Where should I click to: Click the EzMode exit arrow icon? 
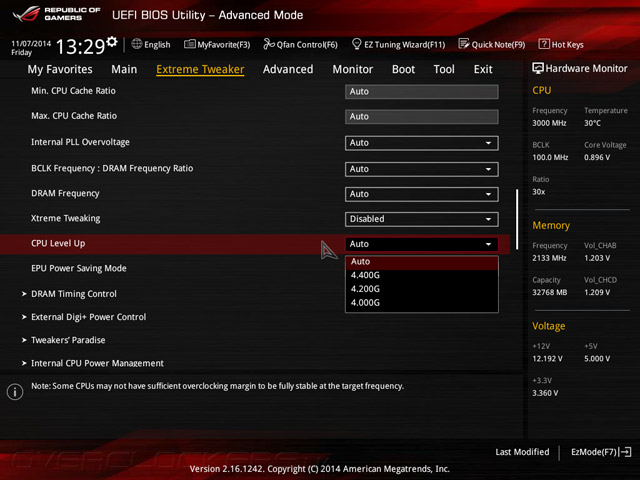tap(626, 452)
